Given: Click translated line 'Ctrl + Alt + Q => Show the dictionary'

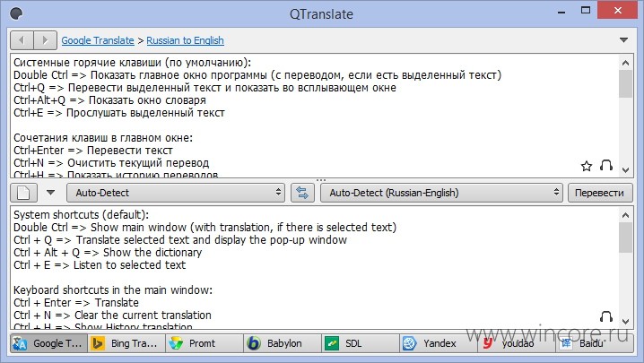Looking at the screenshot, I should (108, 252).
